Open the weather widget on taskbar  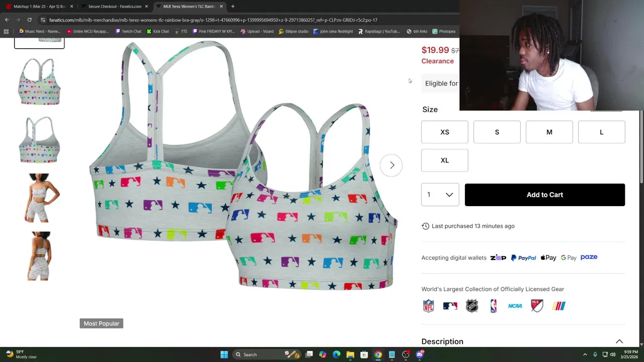tap(21, 354)
